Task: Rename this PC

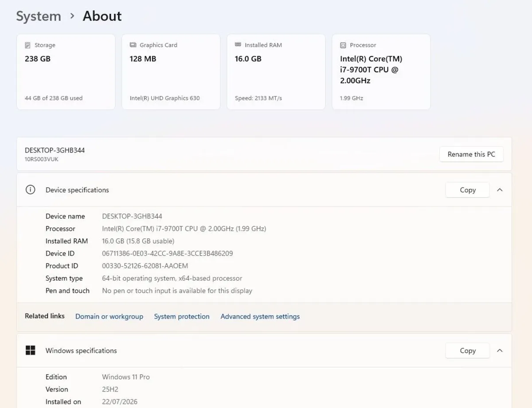Action: coord(471,154)
